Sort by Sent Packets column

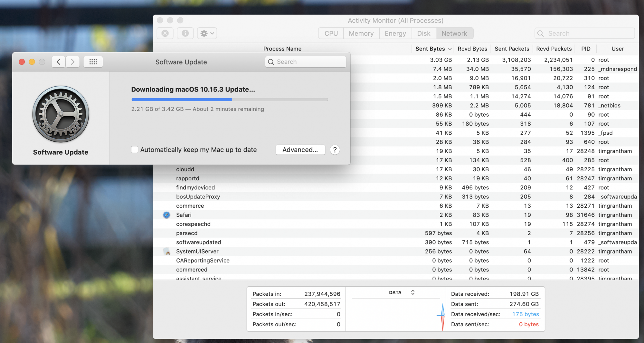(512, 49)
